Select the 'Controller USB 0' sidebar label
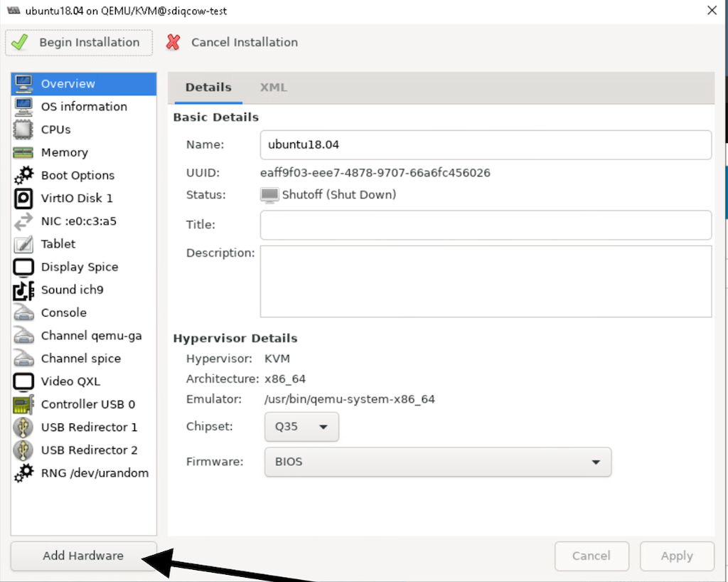Image resolution: width=728 pixels, height=582 pixels. [x=87, y=404]
